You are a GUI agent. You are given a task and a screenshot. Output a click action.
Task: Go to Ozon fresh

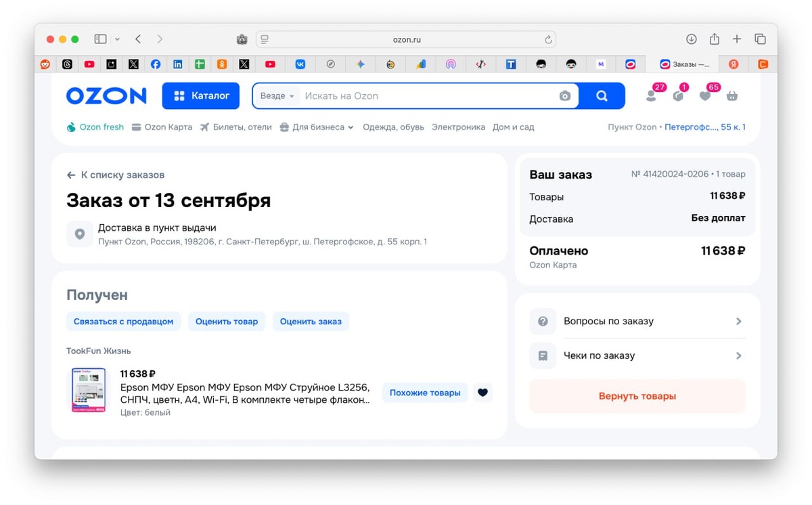(x=95, y=127)
